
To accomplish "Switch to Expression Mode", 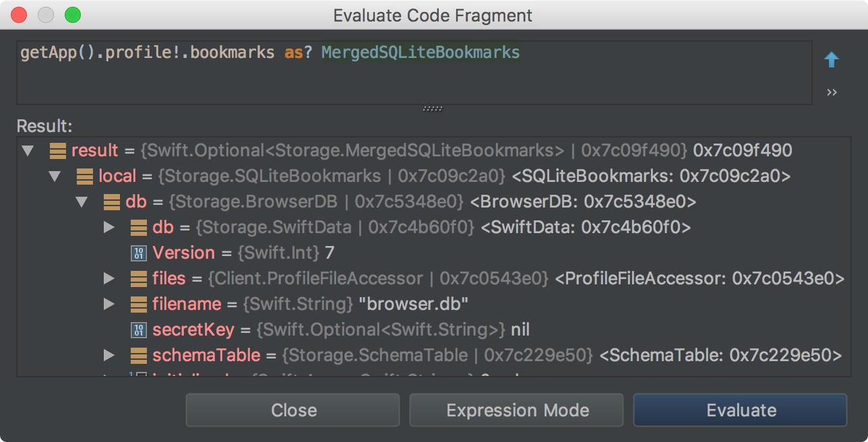I will click(x=517, y=410).
